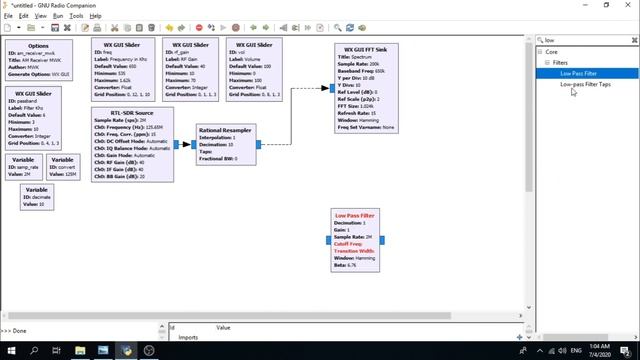This screenshot has height=360, width=640.
Task: Select the WX GUI FFT Sink block
Action: (366, 88)
